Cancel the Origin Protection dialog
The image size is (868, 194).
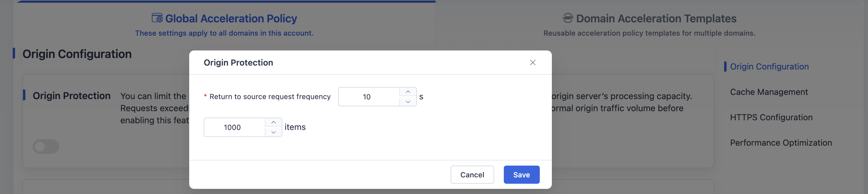pos(472,174)
